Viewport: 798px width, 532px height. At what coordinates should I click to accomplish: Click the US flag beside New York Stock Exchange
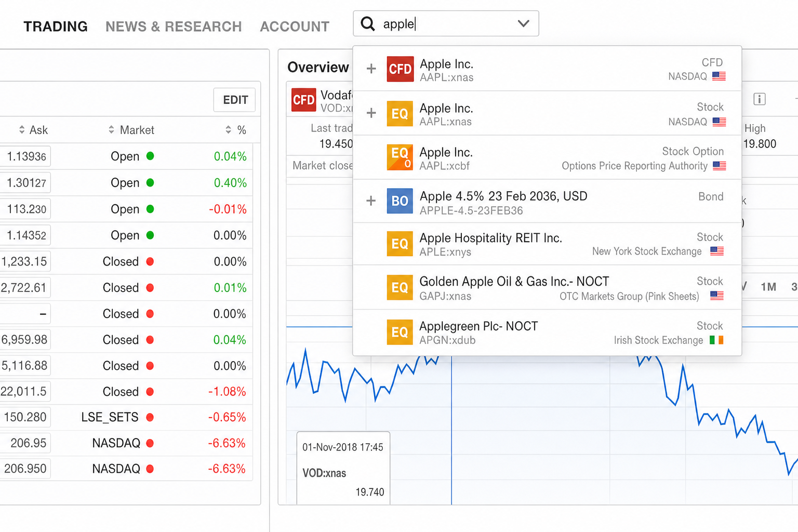717,251
